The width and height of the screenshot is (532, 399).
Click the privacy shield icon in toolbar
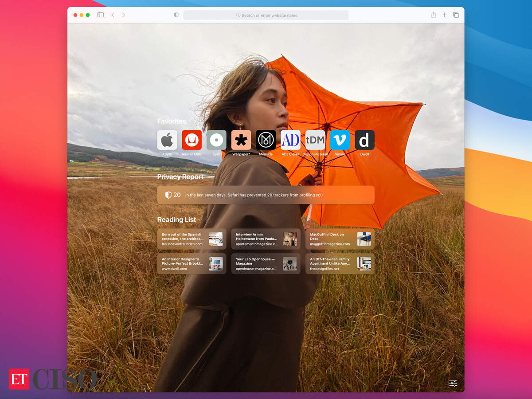tap(176, 15)
